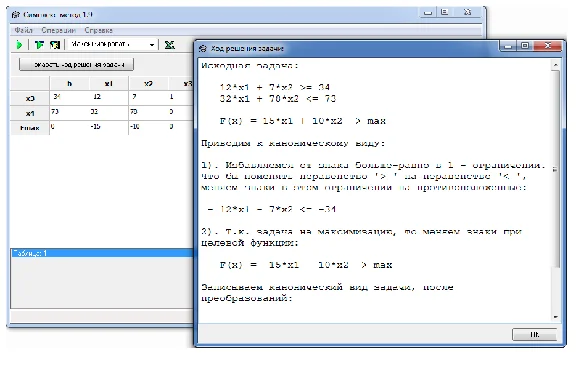This screenshot has height=368, width=576.
Task: Click cell with value 34 in row x3
Action: [x=69, y=98]
